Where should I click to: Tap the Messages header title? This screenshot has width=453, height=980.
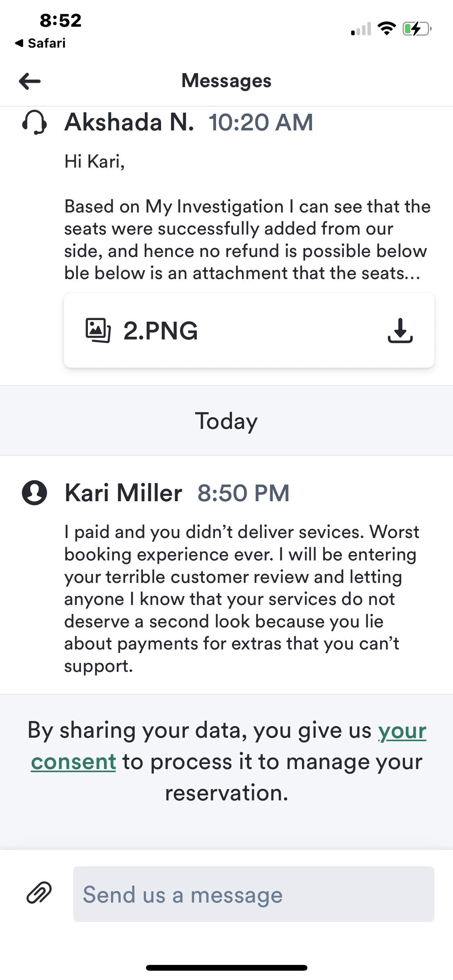(x=226, y=81)
